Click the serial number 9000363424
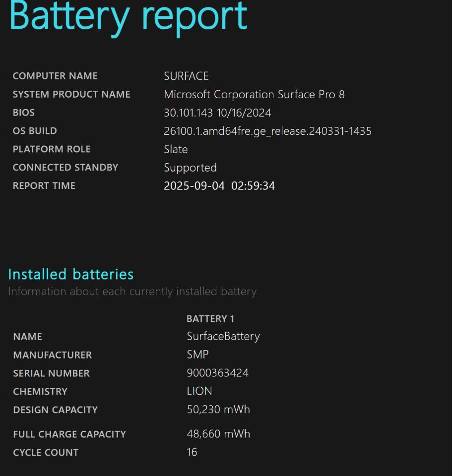 pyautogui.click(x=217, y=373)
